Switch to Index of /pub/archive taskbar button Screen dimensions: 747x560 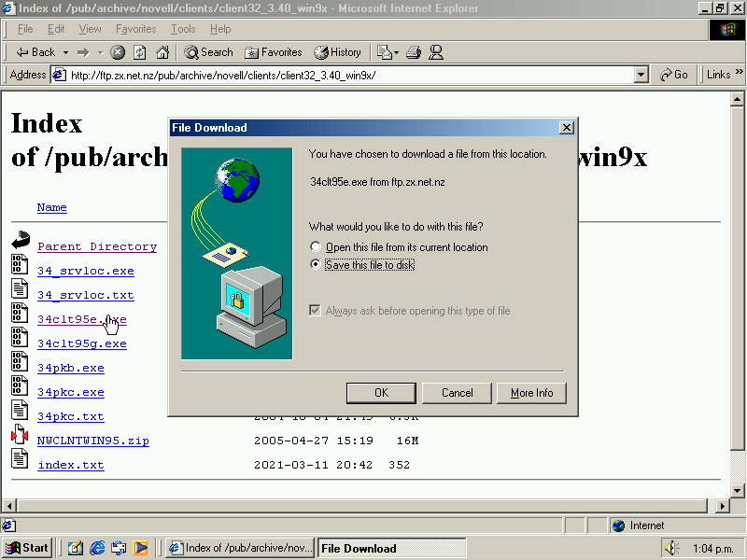click(x=240, y=548)
